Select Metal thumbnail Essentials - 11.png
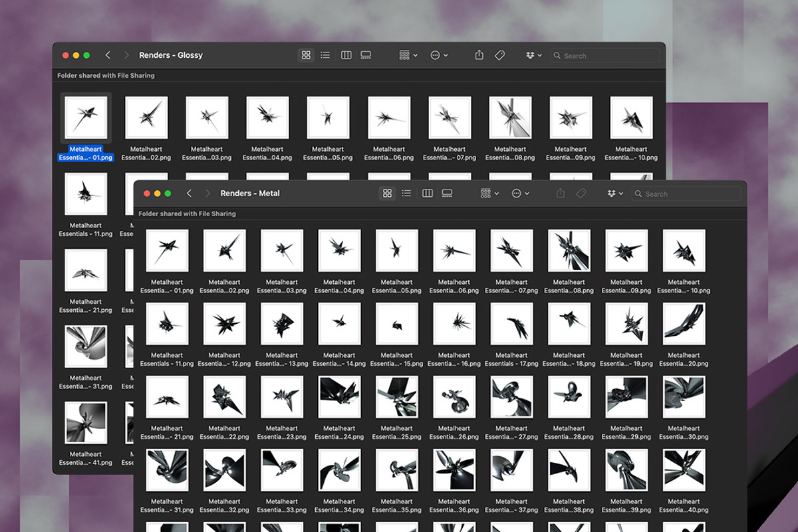The width and height of the screenshot is (798, 532). 167,324
